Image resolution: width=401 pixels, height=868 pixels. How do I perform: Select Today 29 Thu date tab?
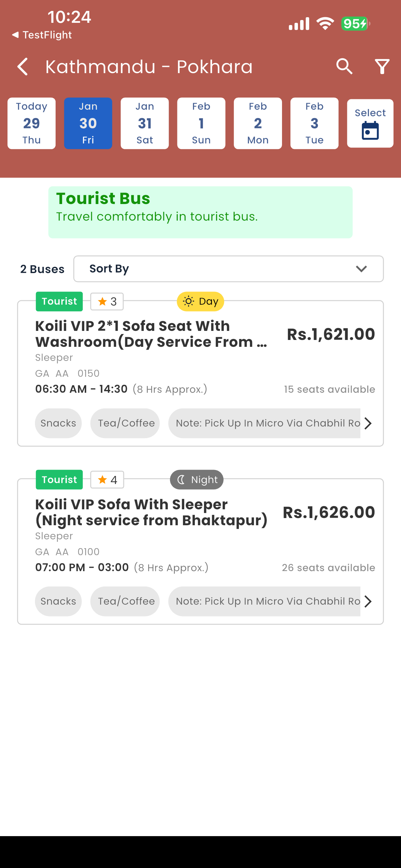pos(32,123)
